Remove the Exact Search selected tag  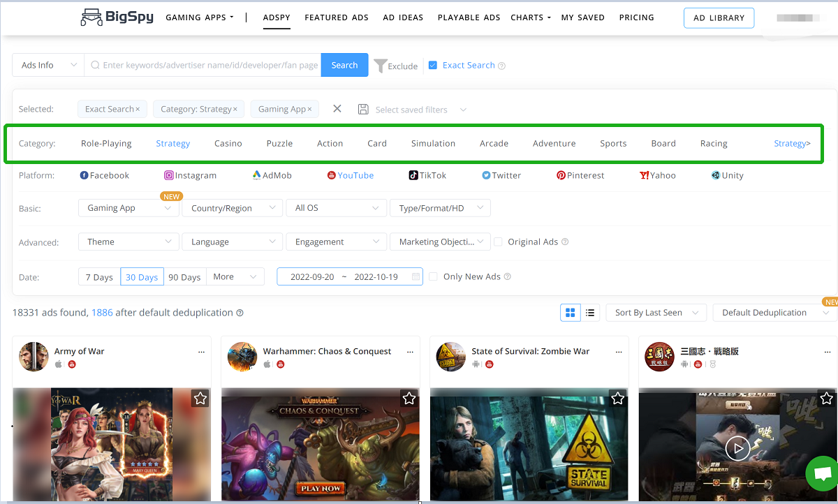coord(138,110)
